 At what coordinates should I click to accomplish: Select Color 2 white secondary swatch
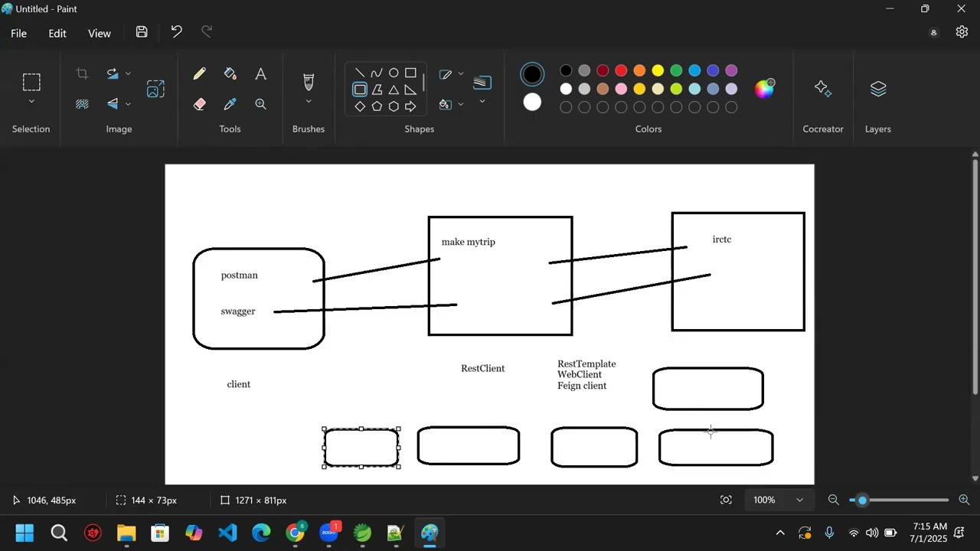[x=532, y=103]
